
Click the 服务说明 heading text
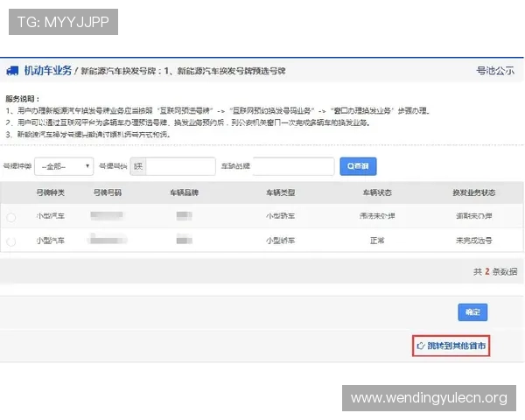click(23, 99)
